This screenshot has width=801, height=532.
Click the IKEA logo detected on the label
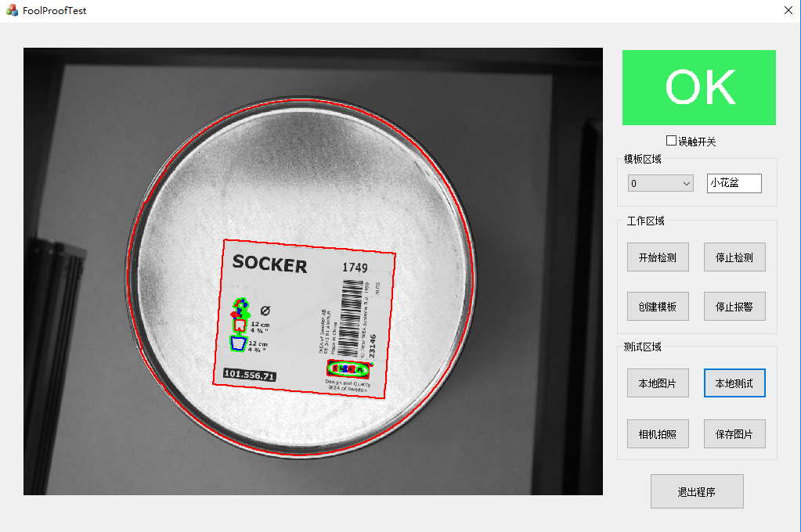pyautogui.click(x=349, y=368)
